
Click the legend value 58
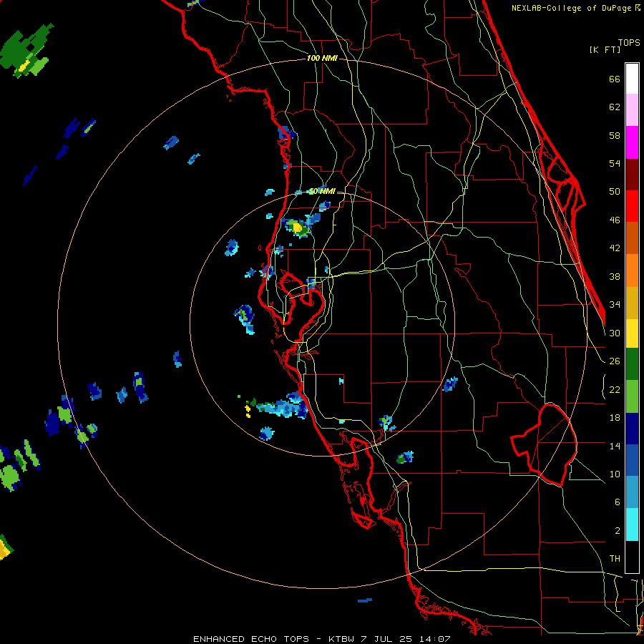[x=615, y=135]
